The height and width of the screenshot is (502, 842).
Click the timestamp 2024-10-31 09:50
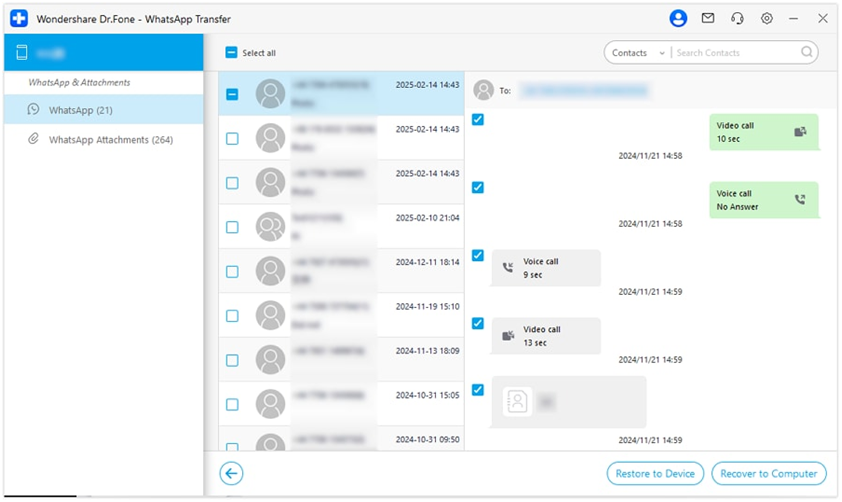click(427, 439)
